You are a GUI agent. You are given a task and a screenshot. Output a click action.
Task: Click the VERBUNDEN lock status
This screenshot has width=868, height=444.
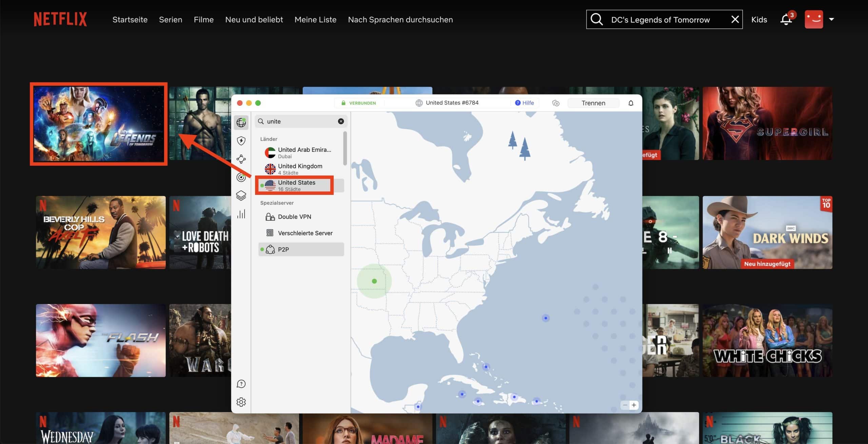click(x=359, y=103)
